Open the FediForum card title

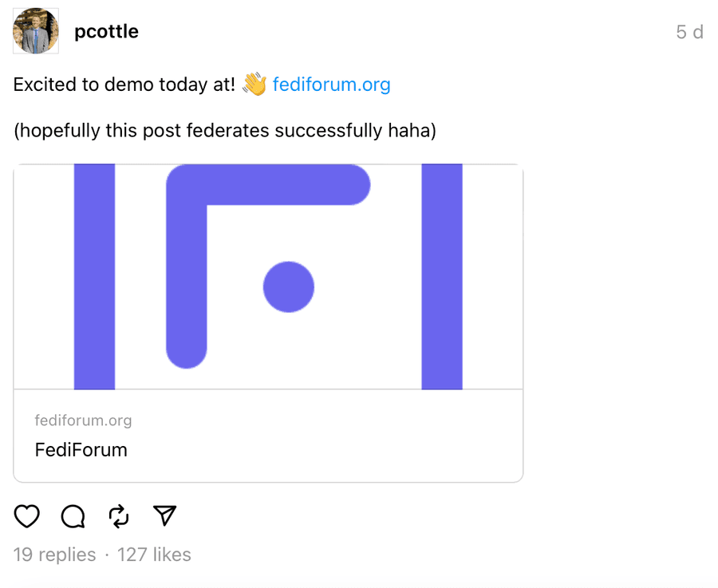click(x=81, y=450)
